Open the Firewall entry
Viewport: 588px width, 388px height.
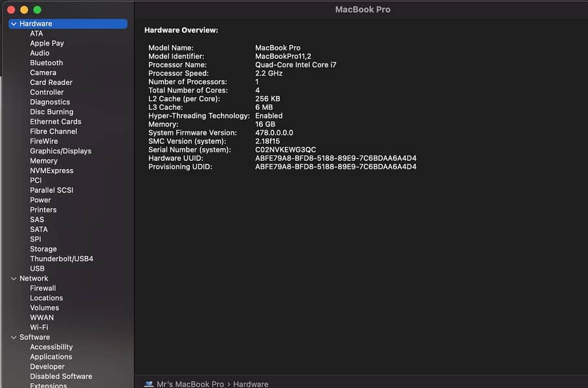click(x=43, y=288)
